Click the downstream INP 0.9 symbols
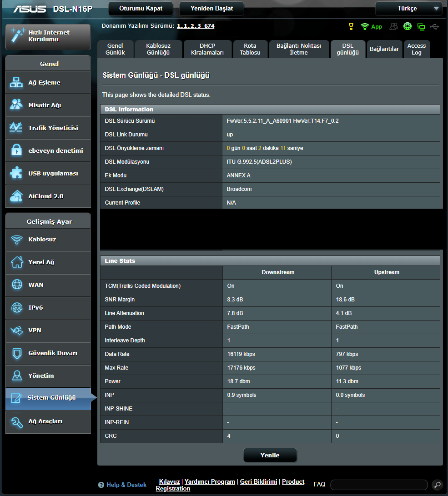The image size is (448, 496). point(242,395)
